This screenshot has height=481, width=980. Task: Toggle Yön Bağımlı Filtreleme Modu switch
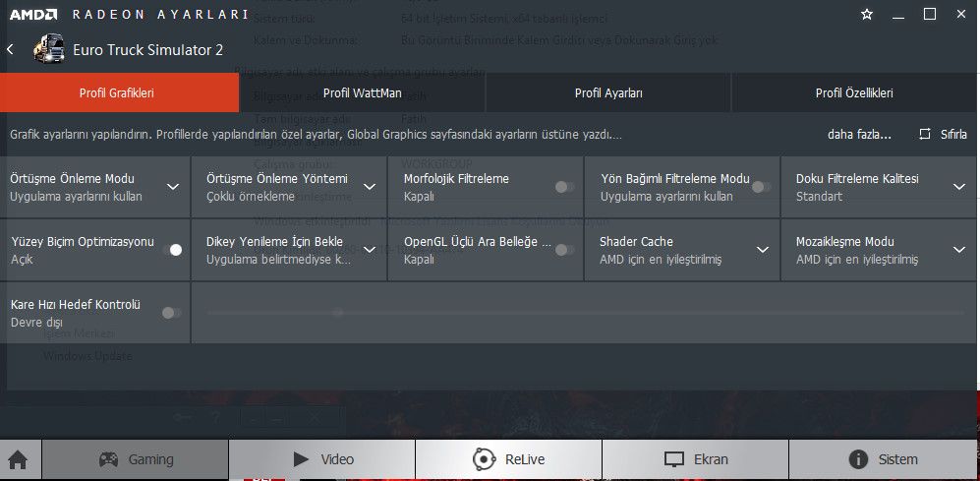(761, 187)
